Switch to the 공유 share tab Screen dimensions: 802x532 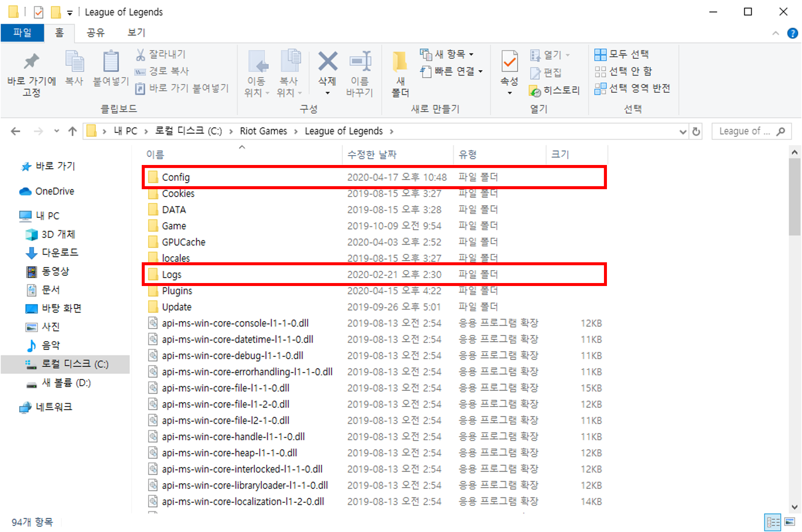pyautogui.click(x=96, y=33)
